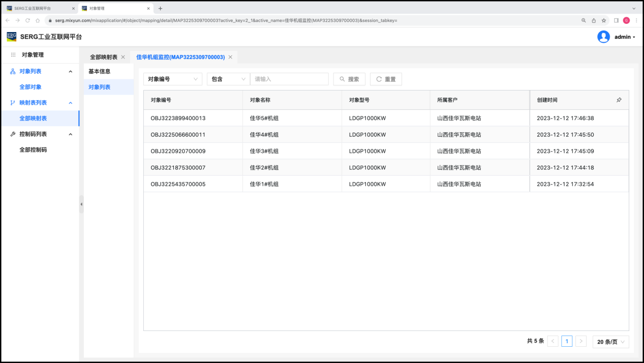
Task: Open the 对象编号 field dropdown
Action: tap(173, 79)
